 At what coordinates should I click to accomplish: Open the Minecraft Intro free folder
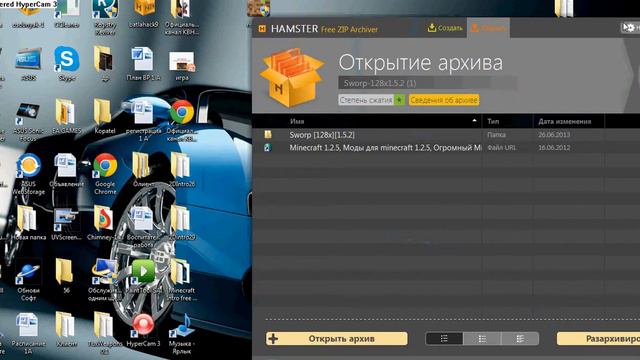182,280
